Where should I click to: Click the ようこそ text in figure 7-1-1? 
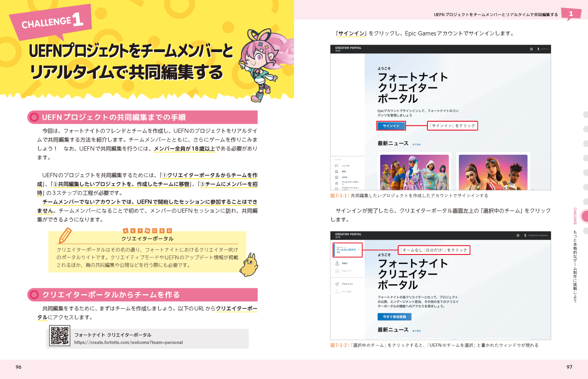click(384, 69)
